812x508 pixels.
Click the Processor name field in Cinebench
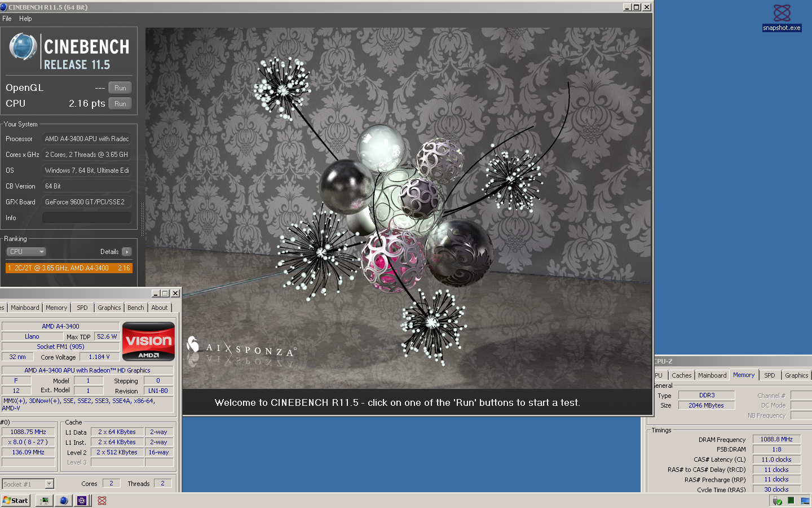87,139
